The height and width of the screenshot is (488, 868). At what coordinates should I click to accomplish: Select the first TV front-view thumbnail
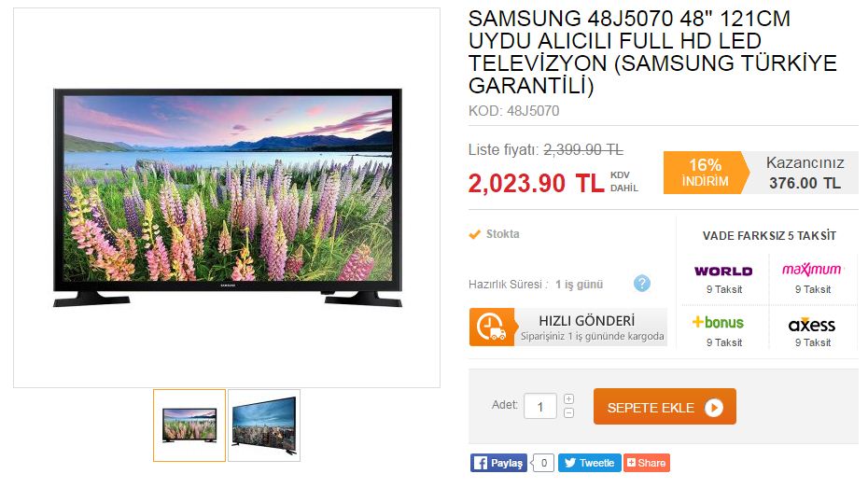(189, 425)
